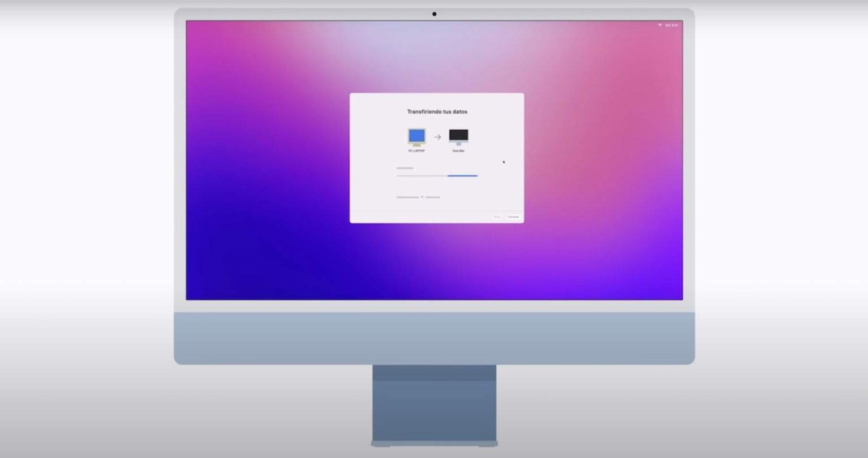Screen dimensions: 868x458
Task: Click the grayed-out Atrás button
Action: pyautogui.click(x=496, y=217)
